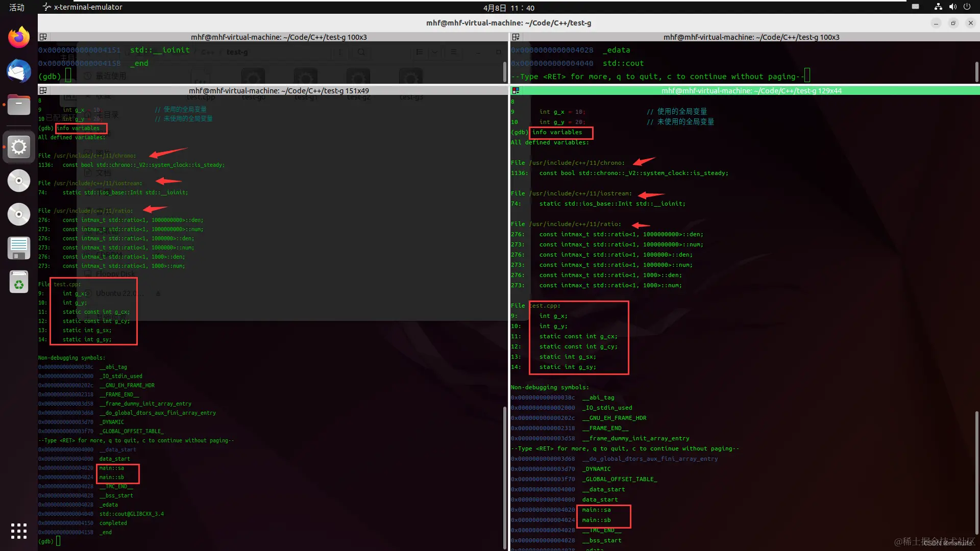Open the Files manager dock icon
The height and width of the screenshot is (551, 980).
pyautogui.click(x=19, y=105)
